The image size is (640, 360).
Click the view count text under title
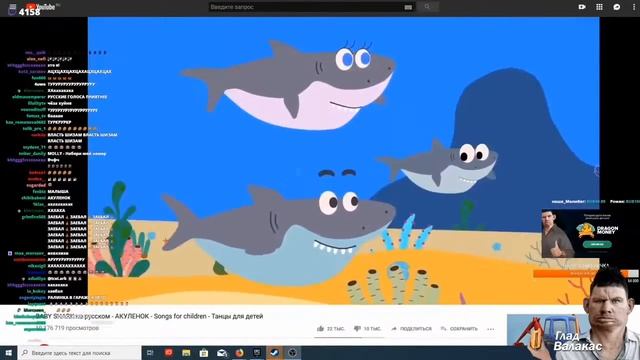(x=67, y=328)
